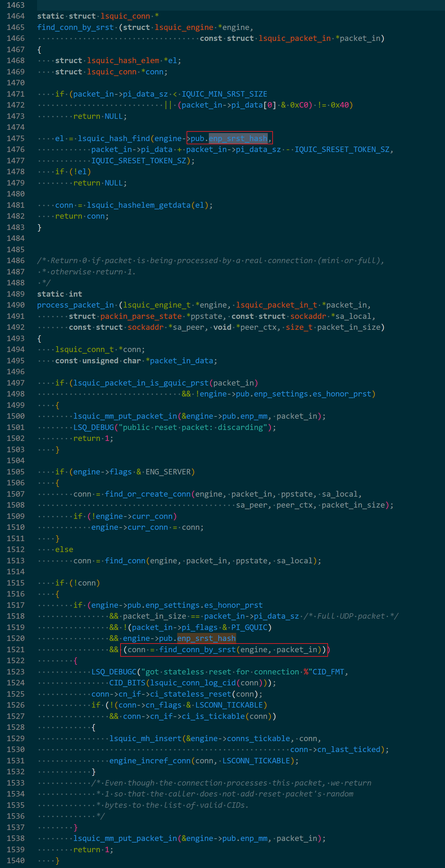Click if (!conn) on line 1515
445x868 pixels.
coord(78,583)
